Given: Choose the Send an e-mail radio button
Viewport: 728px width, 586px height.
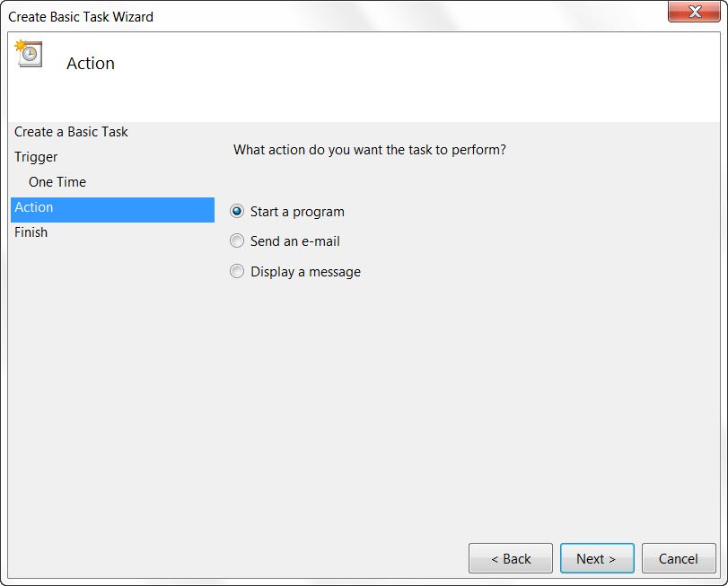Looking at the screenshot, I should 237,241.
